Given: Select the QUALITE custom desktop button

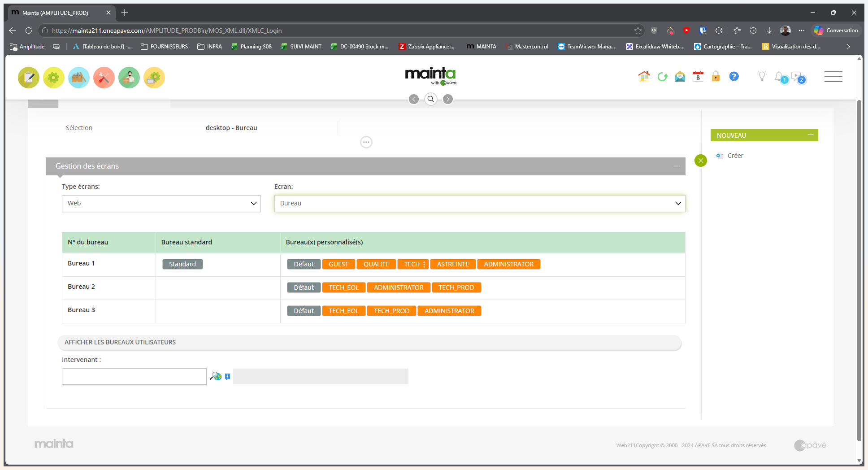Looking at the screenshot, I should pos(376,264).
